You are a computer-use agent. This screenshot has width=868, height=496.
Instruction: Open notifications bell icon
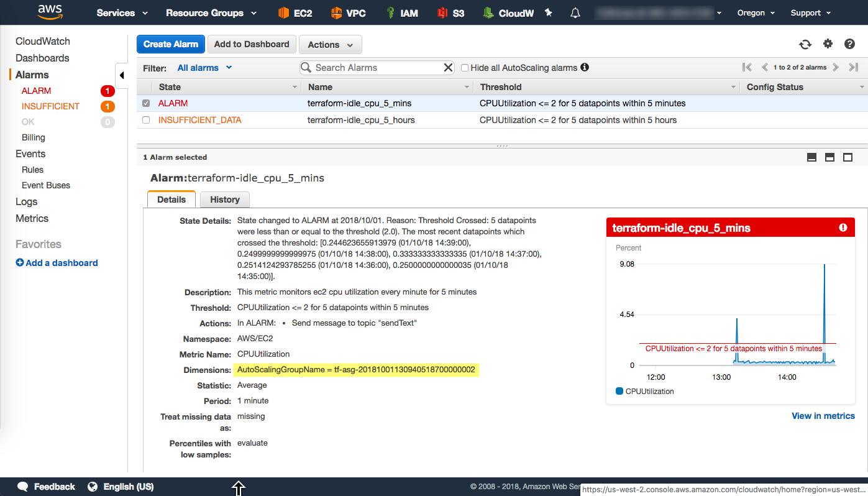575,12
